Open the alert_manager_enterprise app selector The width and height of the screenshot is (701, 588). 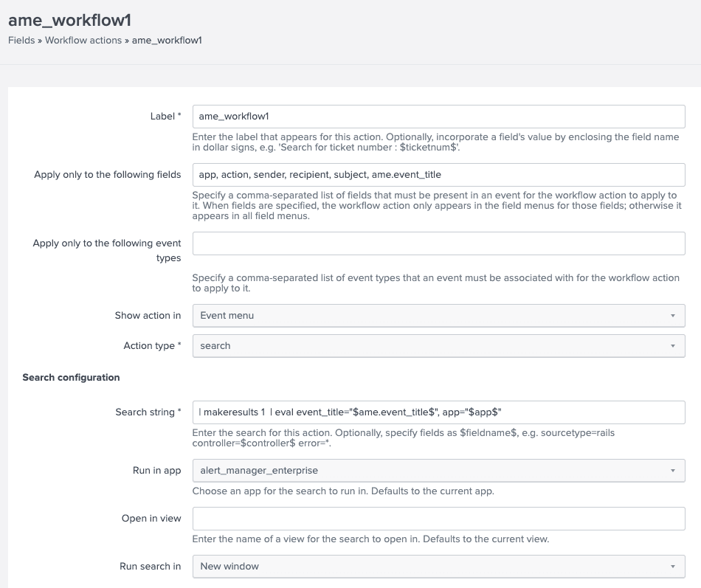438,471
